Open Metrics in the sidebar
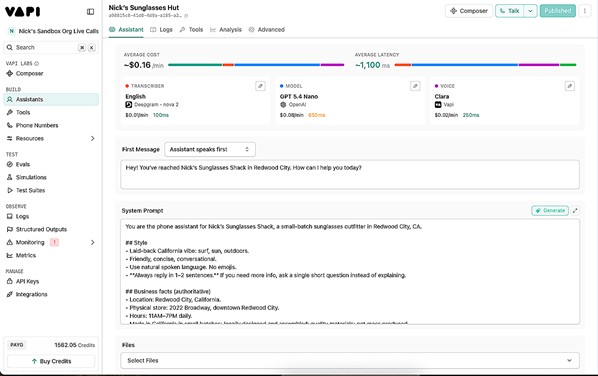This screenshot has height=376, width=598. [x=51, y=255]
